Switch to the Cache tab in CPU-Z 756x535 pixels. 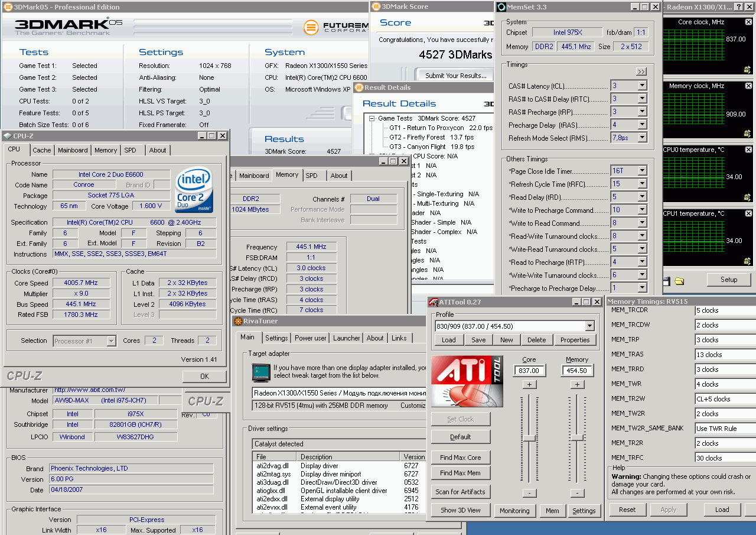42,150
